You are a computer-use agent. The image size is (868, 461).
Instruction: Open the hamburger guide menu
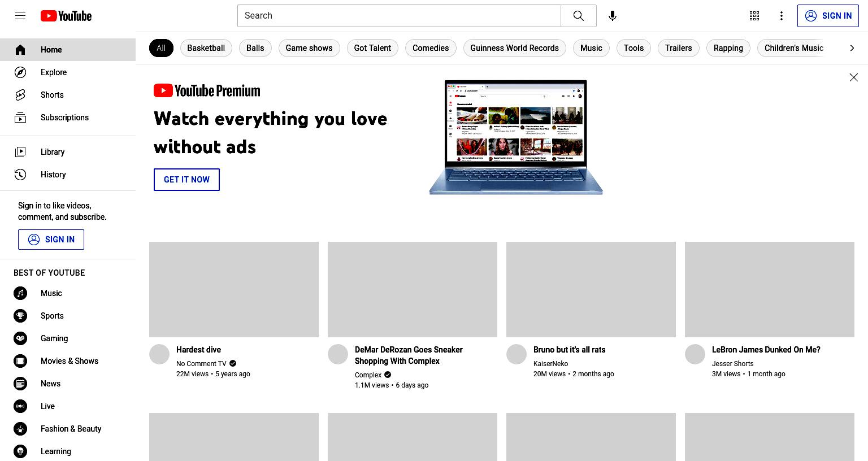click(20, 16)
